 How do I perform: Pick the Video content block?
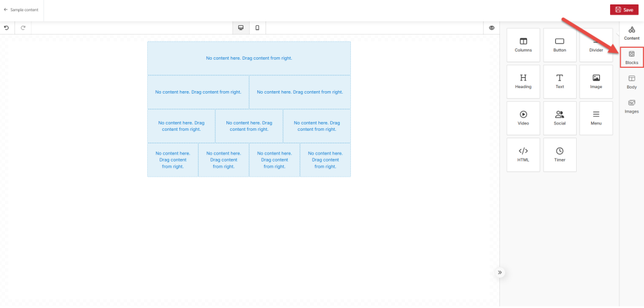click(523, 118)
